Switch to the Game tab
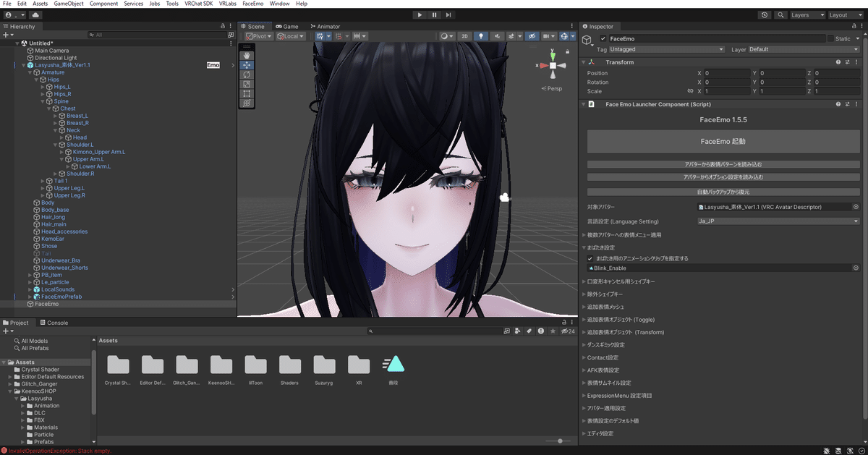Screen dimensions: 868x455 (x=287, y=26)
